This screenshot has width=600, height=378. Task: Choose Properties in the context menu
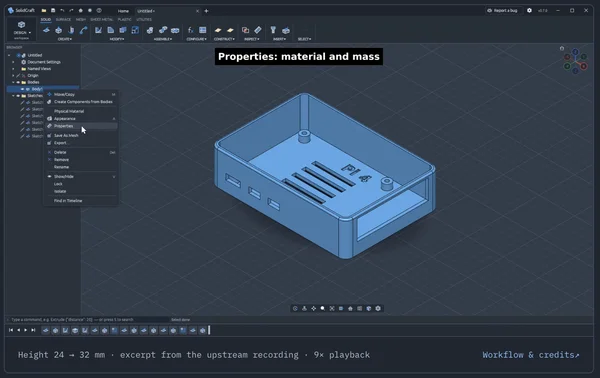tap(81, 126)
